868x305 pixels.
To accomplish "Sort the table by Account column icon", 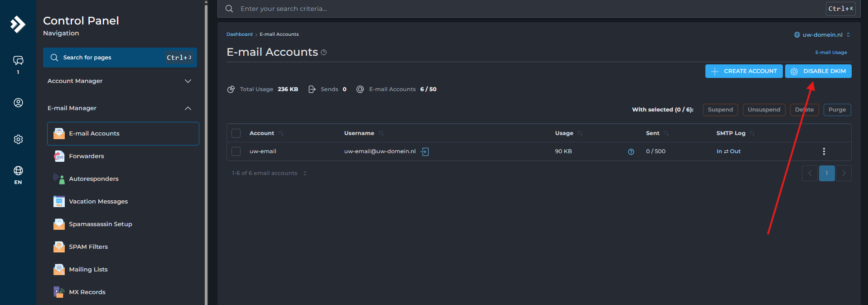I will (x=281, y=133).
